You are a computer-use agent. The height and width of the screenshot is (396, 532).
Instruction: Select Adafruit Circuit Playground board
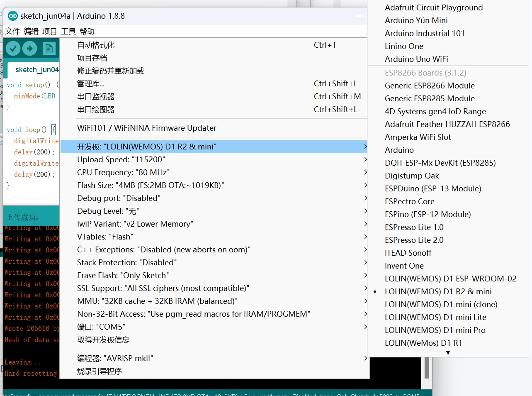[448, 8]
